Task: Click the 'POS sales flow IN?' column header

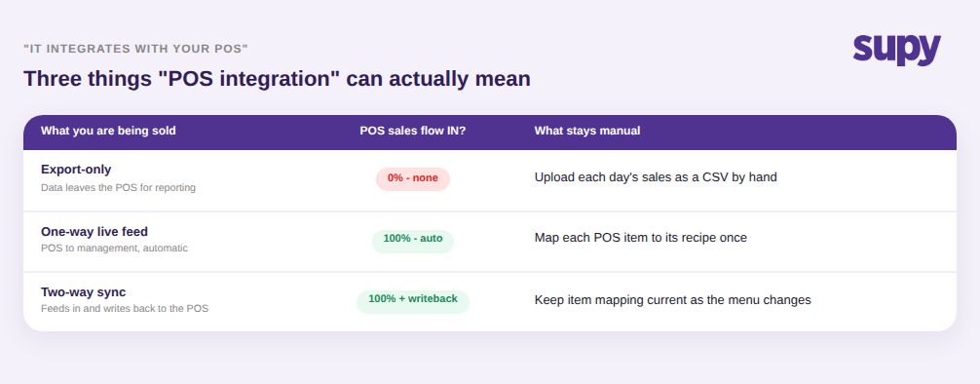Action: point(412,131)
